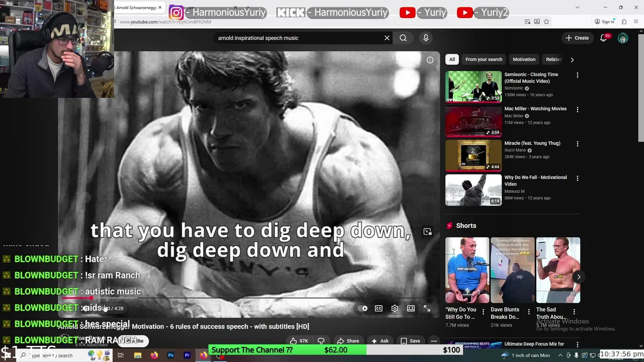Open video info card icon
644x362 pixels.
pyautogui.click(x=430, y=60)
